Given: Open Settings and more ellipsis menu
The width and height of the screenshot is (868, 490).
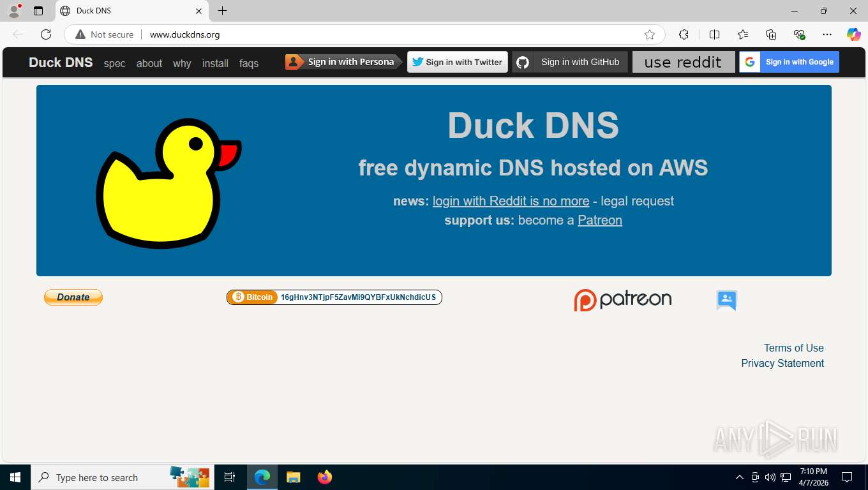Looking at the screenshot, I should [827, 34].
